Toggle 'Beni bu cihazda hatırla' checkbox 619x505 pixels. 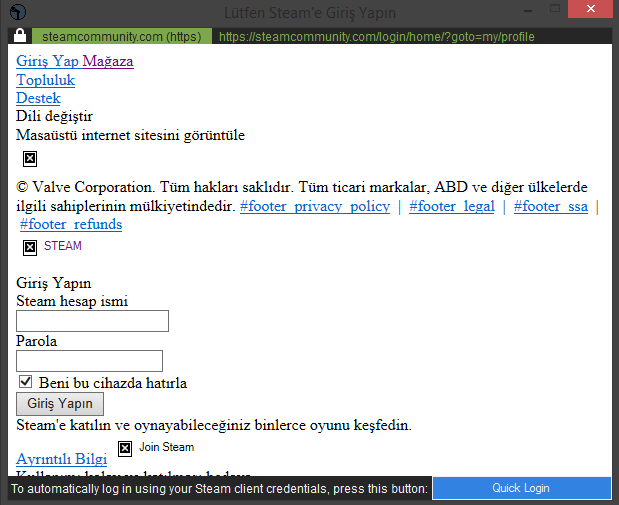click(26, 381)
